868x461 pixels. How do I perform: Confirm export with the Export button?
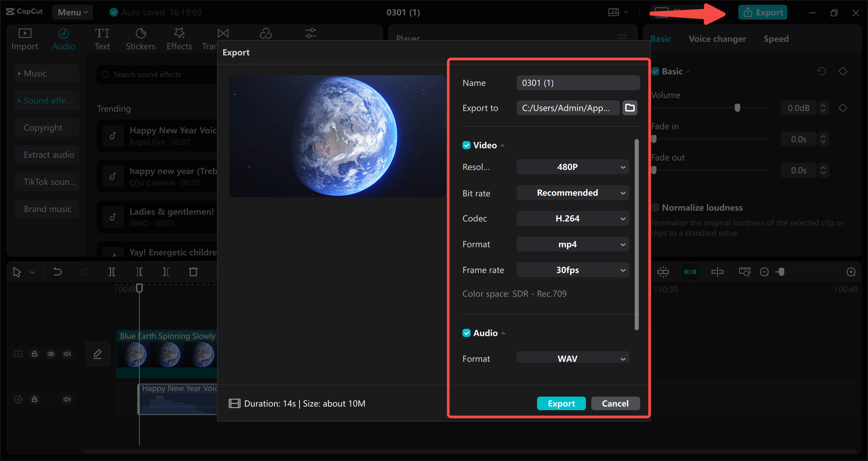click(561, 403)
